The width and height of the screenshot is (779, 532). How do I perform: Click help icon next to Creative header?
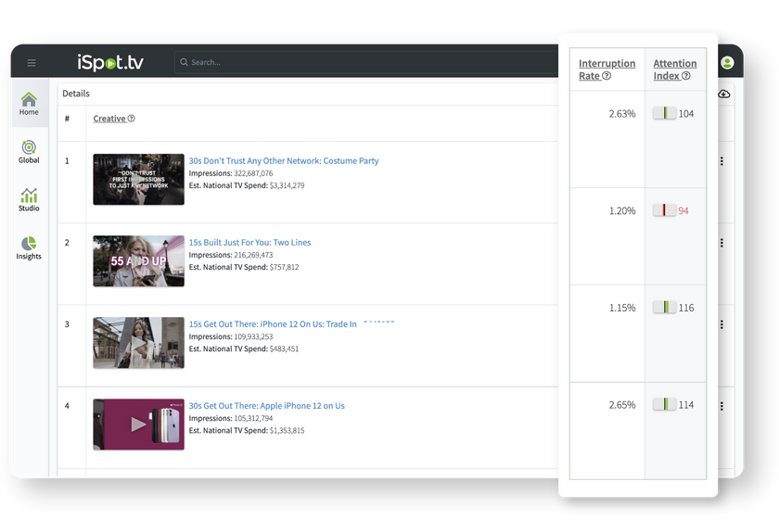132,119
